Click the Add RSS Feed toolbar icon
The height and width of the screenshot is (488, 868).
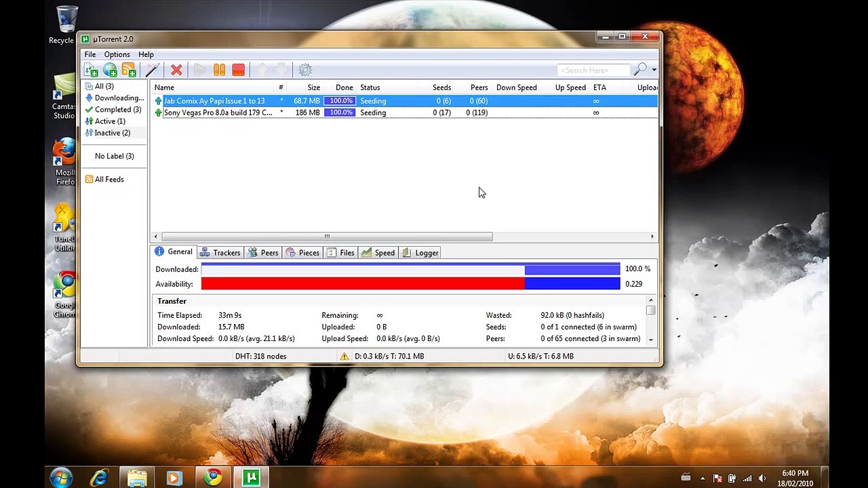pyautogui.click(x=128, y=70)
